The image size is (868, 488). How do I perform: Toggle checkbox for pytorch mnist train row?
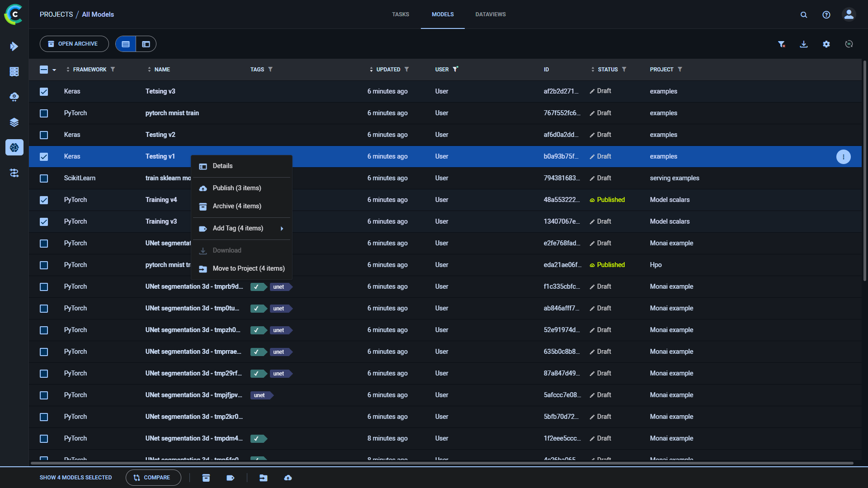(44, 113)
